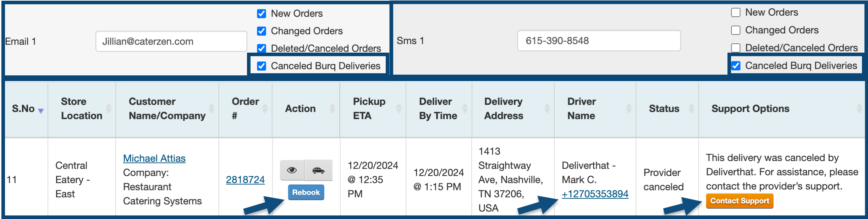
Task: Uncheck Email 1 New Orders checkbox
Action: (x=262, y=14)
